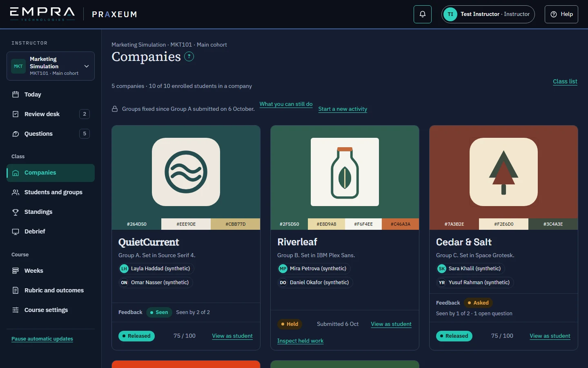The width and height of the screenshot is (588, 368).
Task: Open Course settings
Action: pos(51,310)
